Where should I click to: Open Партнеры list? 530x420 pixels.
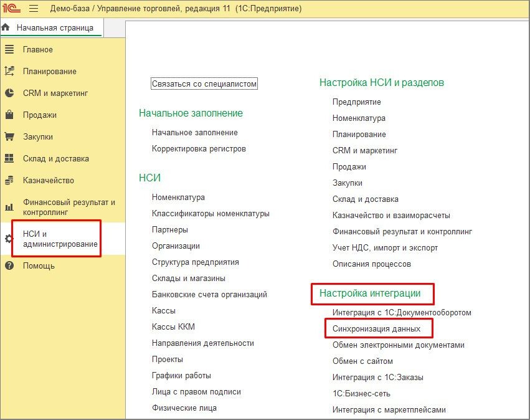169,229
